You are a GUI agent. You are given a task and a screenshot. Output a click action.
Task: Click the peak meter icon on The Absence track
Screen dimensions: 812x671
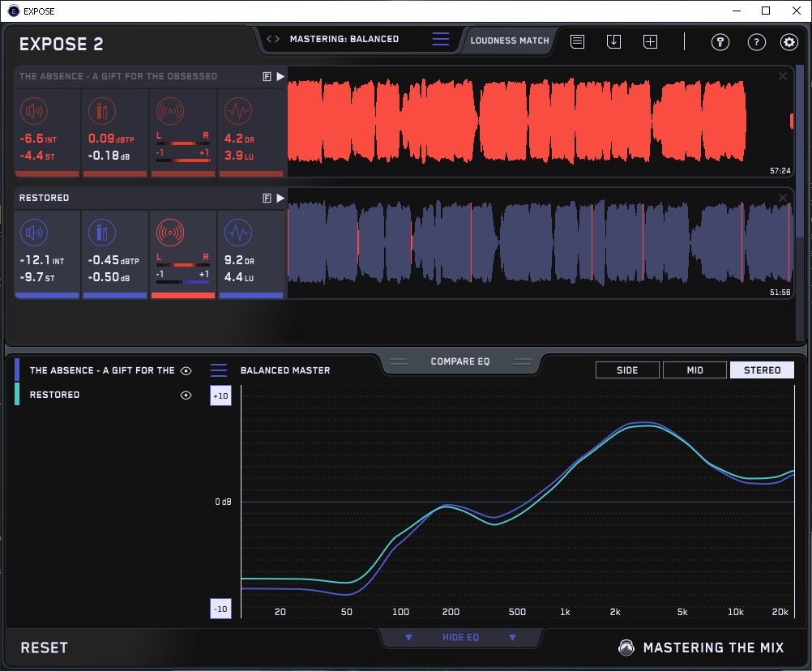tap(102, 111)
